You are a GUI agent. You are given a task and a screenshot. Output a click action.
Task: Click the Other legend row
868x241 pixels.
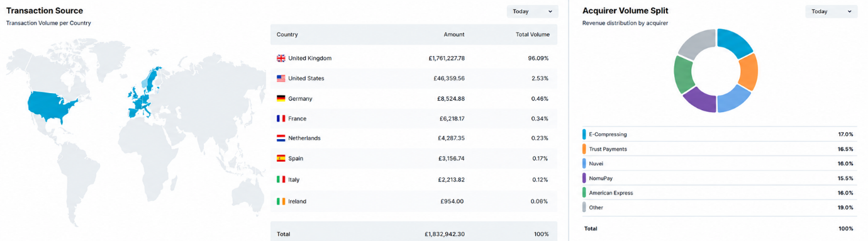pos(718,208)
